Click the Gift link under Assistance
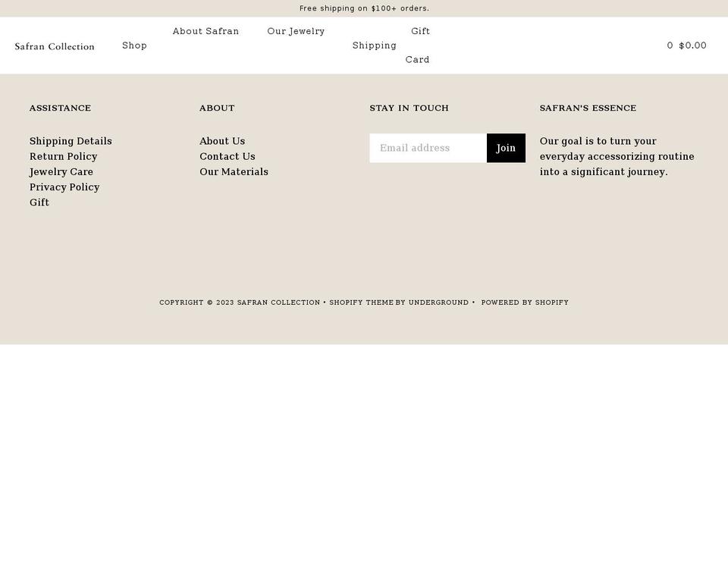 tap(39, 202)
